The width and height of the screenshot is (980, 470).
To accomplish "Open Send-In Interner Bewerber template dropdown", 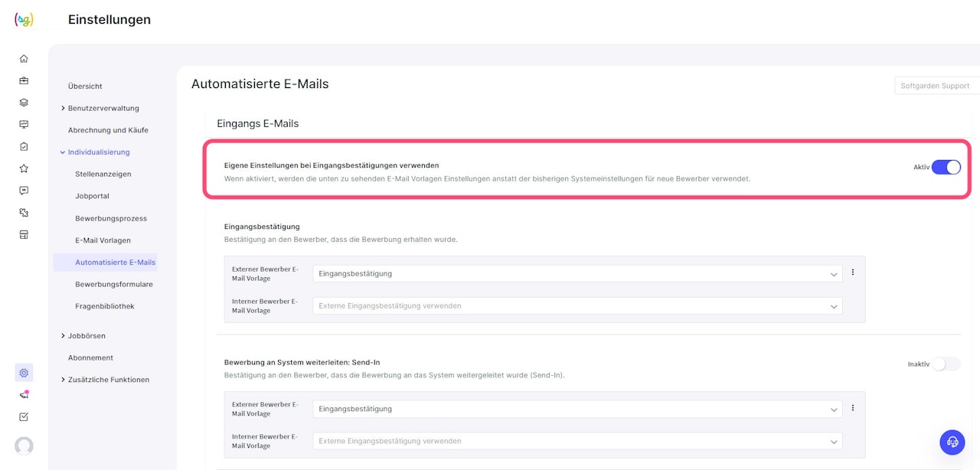I will point(577,441).
